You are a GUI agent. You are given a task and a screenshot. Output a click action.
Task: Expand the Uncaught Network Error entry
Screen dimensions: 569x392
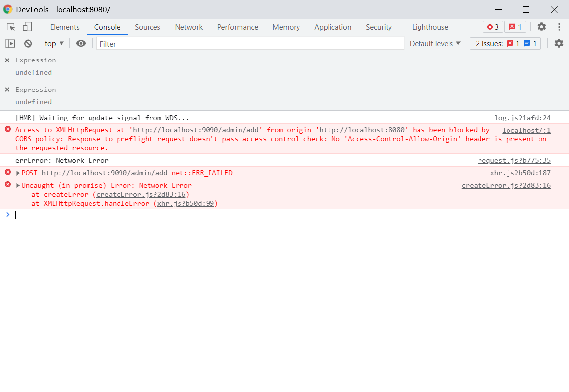coord(18,186)
